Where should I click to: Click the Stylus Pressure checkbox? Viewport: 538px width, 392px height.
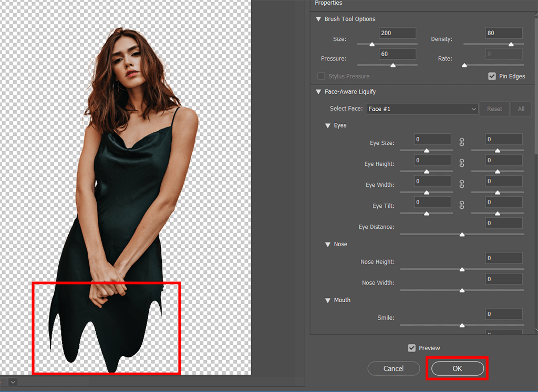pos(321,76)
